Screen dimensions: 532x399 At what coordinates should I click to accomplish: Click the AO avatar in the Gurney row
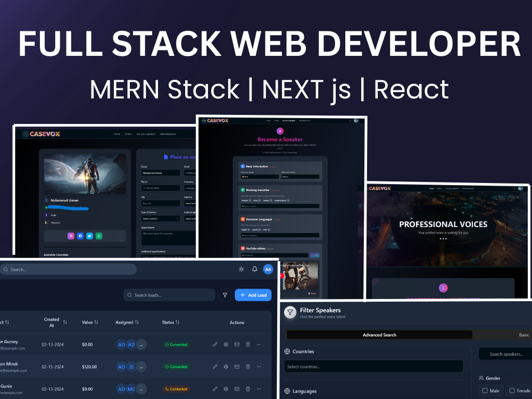click(x=121, y=344)
